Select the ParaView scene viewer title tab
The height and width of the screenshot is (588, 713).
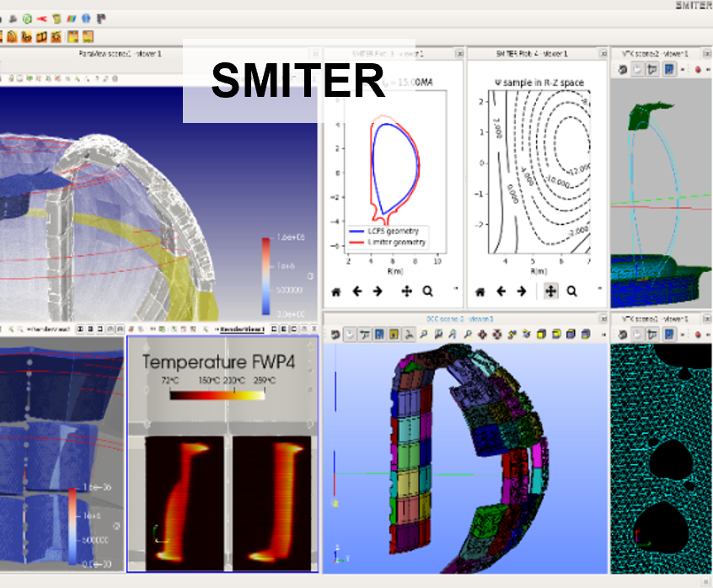(x=119, y=54)
